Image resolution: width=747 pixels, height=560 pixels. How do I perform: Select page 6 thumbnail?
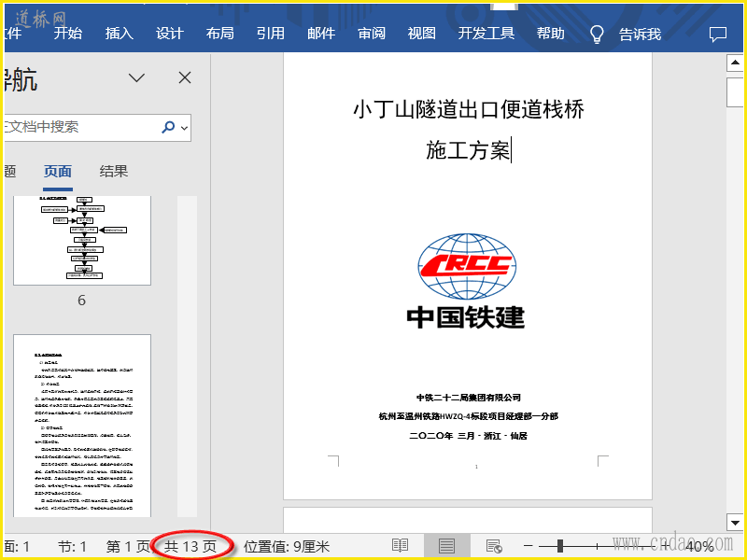tap(82, 241)
